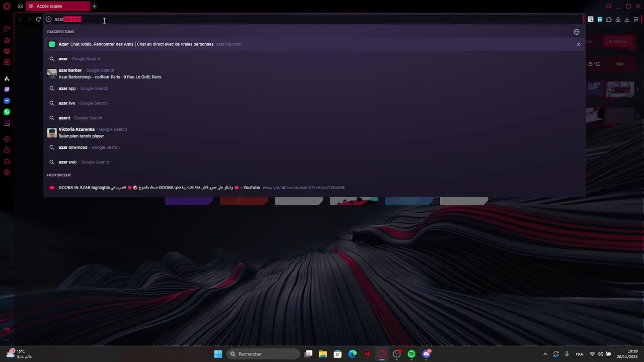Select the 'azar web' suggestion

pos(314,162)
